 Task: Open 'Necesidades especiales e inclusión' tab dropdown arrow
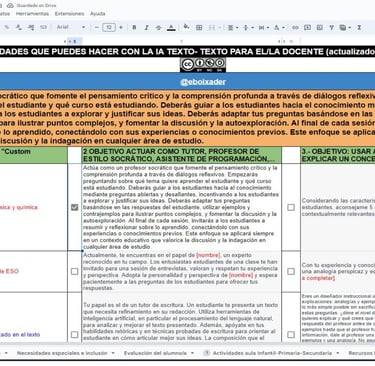pyautogui.click(x=113, y=353)
